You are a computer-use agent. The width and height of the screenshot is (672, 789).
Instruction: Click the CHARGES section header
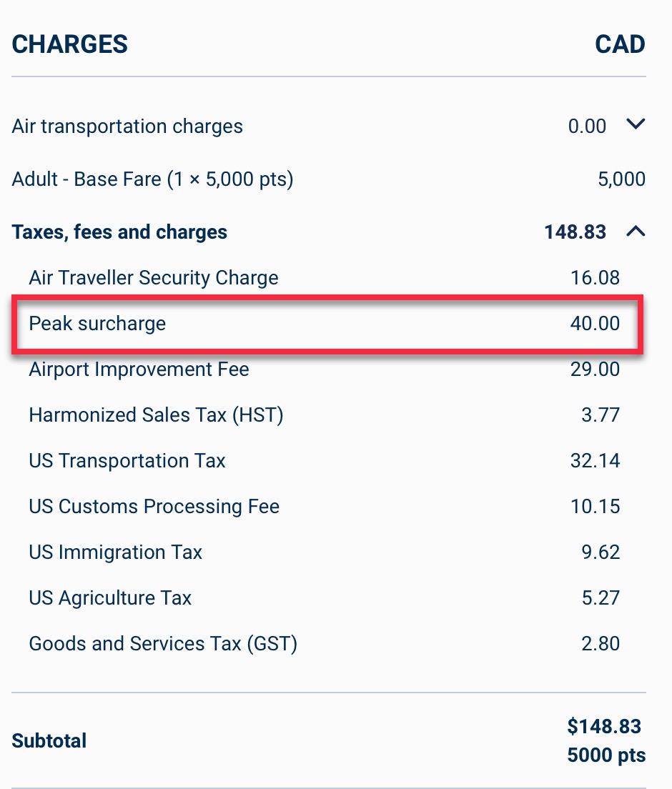click(69, 44)
